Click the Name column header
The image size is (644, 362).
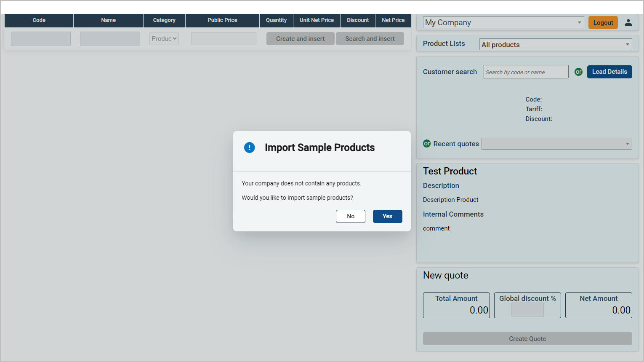click(109, 20)
